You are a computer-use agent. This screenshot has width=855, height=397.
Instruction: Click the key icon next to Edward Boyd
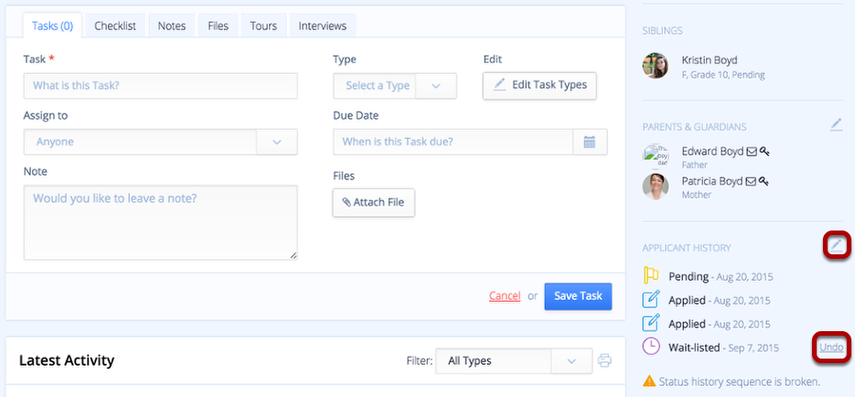point(764,152)
